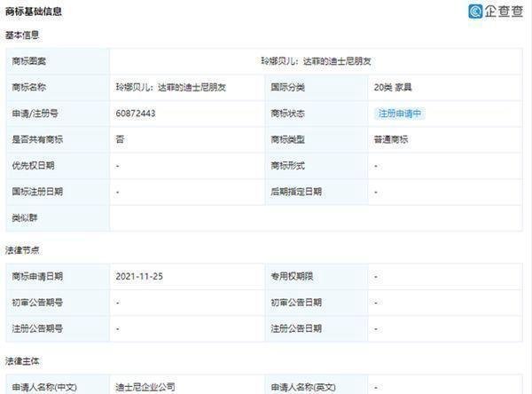
Task: Click the 申请/注册号 label
Action: pos(35,113)
